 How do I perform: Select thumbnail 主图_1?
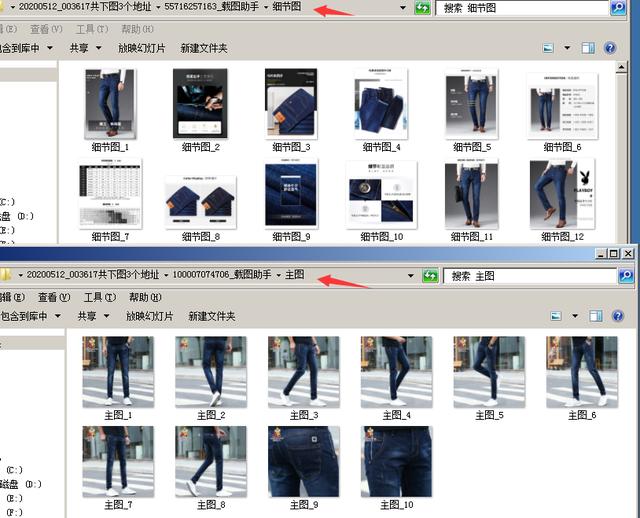[118, 372]
